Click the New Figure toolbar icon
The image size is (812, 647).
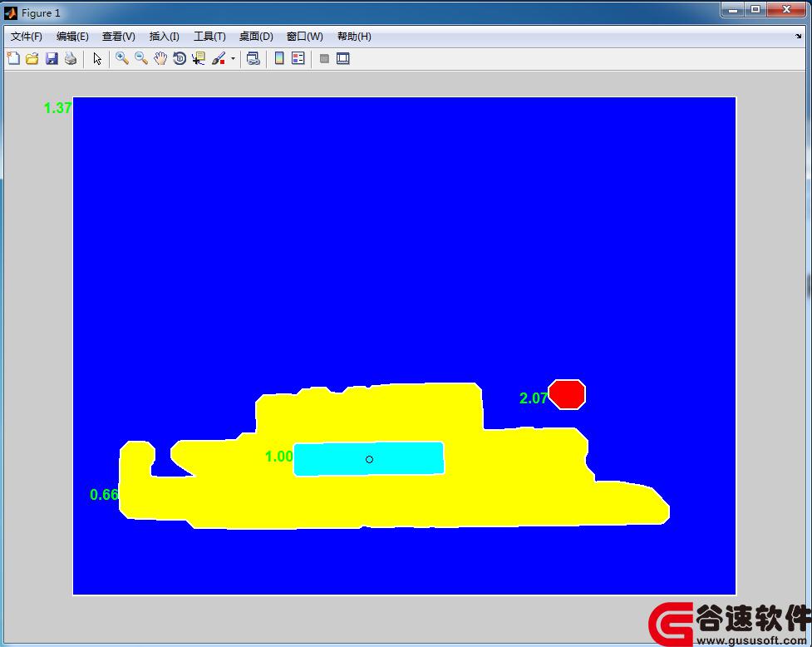(x=13, y=58)
